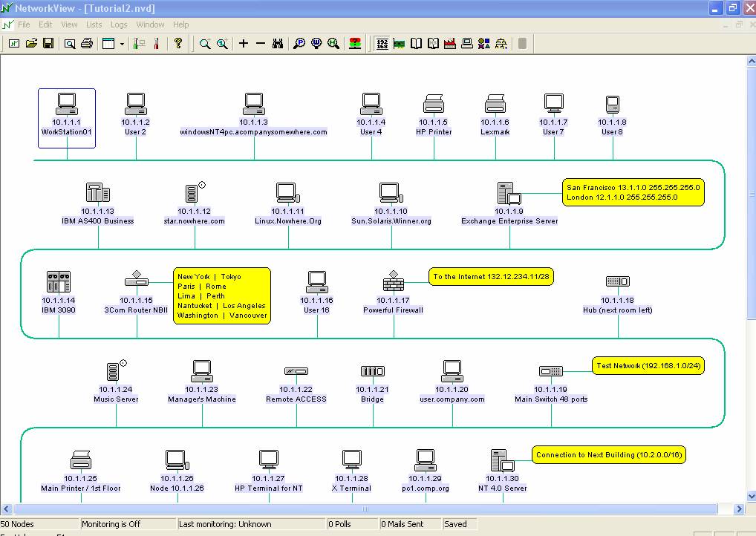Click the 192.168 address list icon
Screen dimensions: 756x536
click(x=382, y=44)
